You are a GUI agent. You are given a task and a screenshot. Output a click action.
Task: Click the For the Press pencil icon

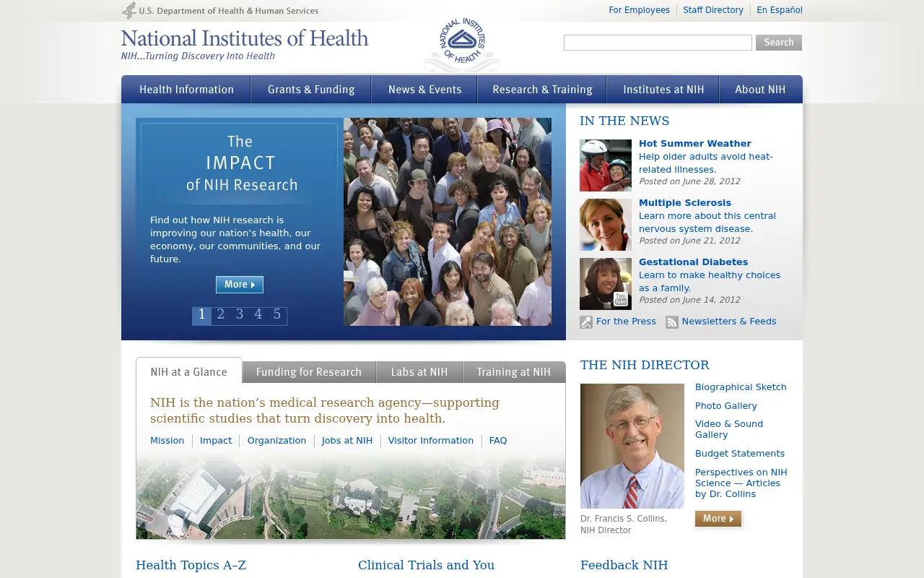click(586, 322)
